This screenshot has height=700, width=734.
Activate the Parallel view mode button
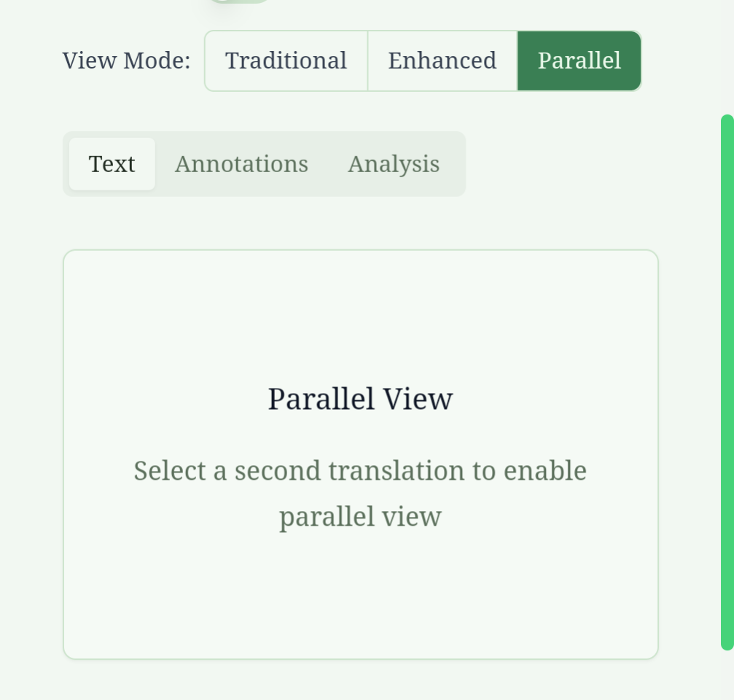point(579,61)
